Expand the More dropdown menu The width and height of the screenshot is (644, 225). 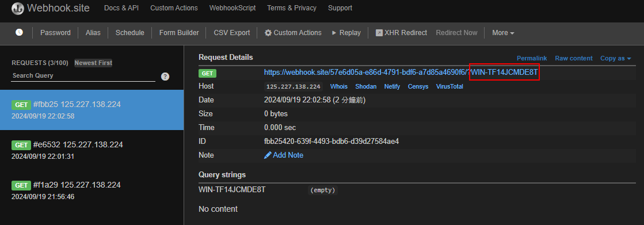point(503,33)
